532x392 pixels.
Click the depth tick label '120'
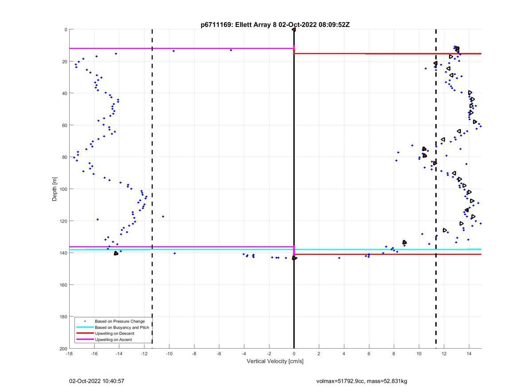point(63,221)
